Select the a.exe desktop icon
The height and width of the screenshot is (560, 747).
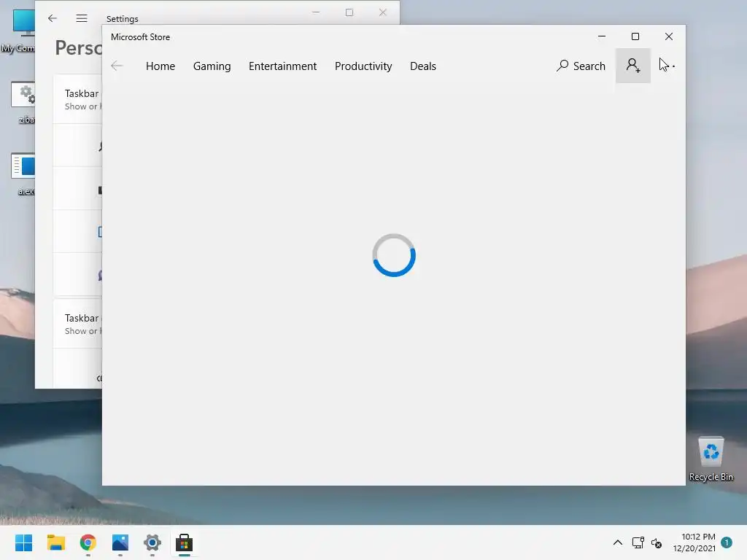point(23,174)
